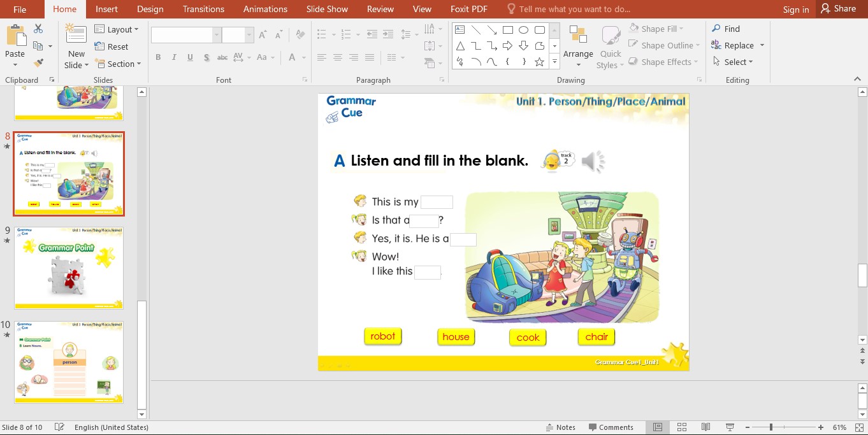This screenshot has width=868, height=435.
Task: Click the Paste clipboard icon
Action: click(15, 36)
